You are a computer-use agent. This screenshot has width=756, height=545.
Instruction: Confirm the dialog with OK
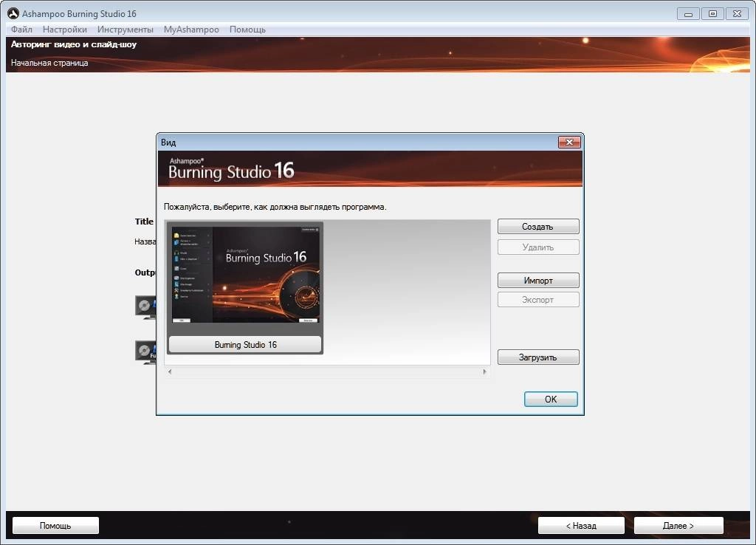(551, 400)
